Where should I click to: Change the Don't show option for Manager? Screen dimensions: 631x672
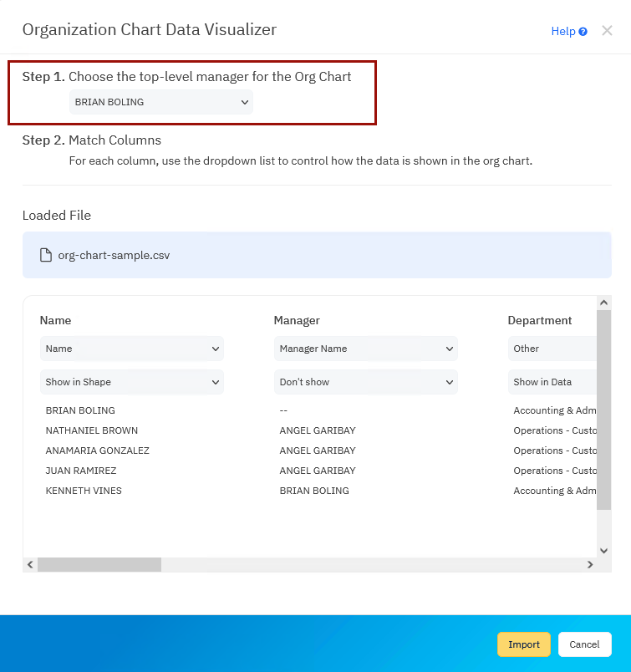365,381
